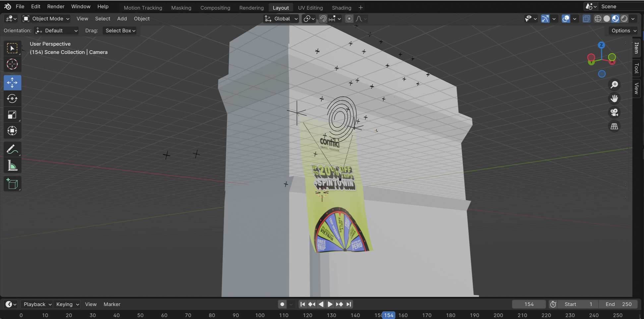644x319 pixels.
Task: Expand the Options dropdown
Action: 623,31
